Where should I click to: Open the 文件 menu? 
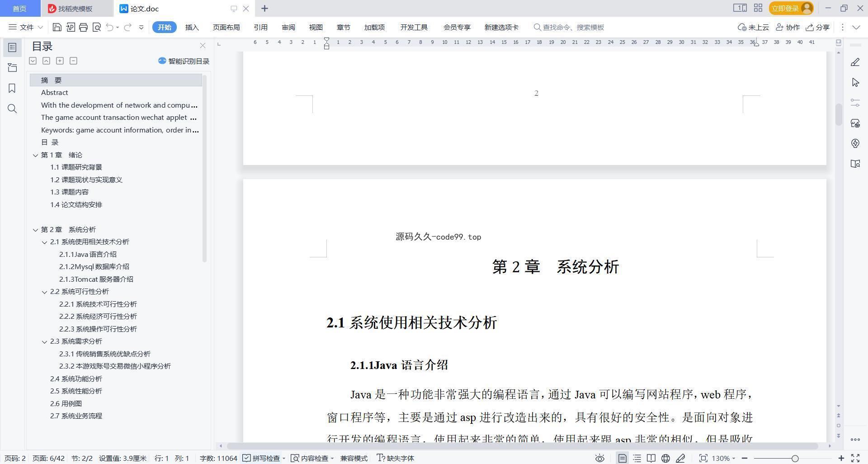26,27
